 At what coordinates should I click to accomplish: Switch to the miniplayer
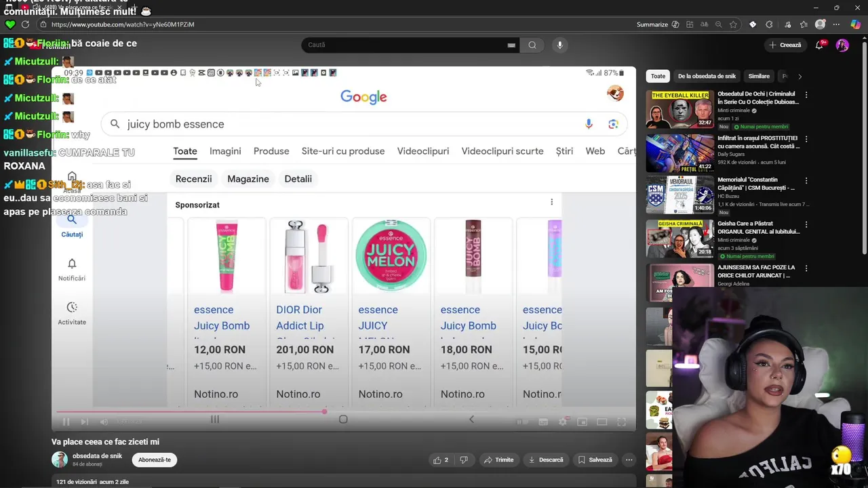pyautogui.click(x=582, y=422)
